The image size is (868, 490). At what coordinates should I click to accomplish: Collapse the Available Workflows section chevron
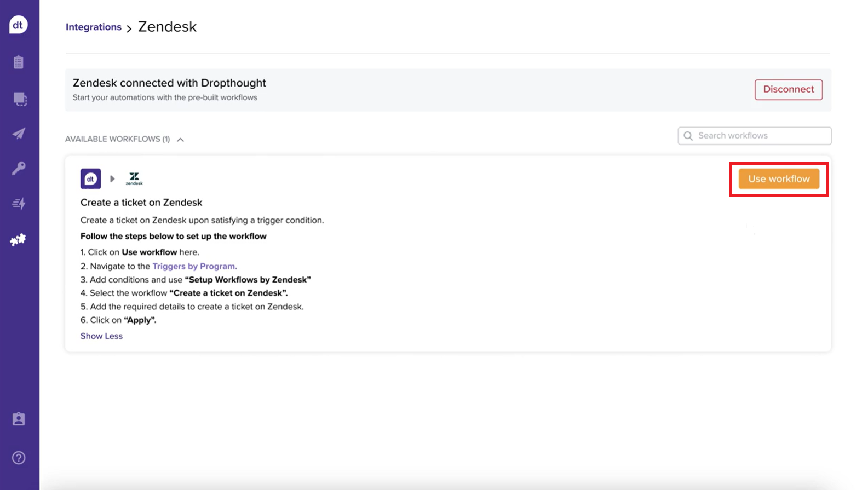(x=180, y=140)
